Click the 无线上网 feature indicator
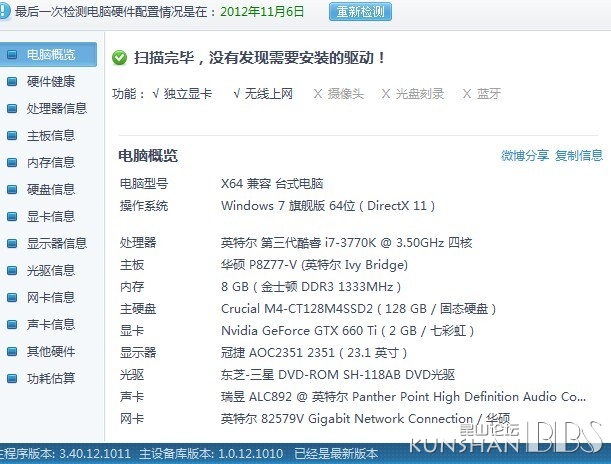 coord(263,94)
